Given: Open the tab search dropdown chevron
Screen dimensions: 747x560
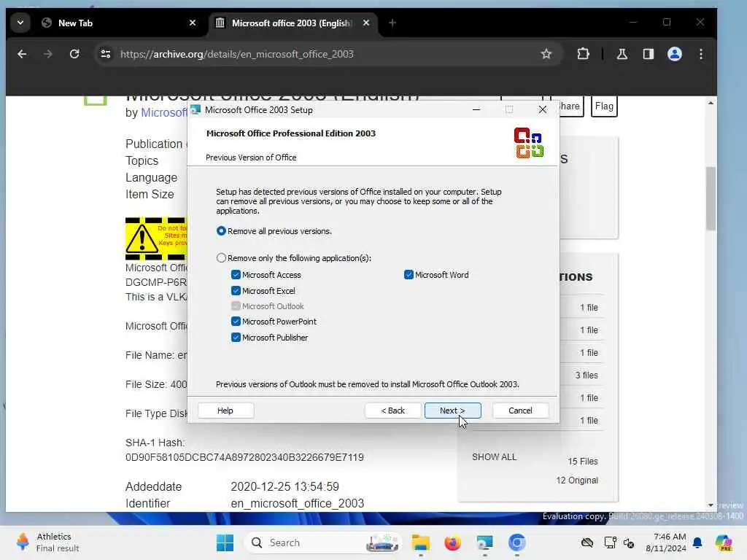Looking at the screenshot, I should tap(20, 23).
